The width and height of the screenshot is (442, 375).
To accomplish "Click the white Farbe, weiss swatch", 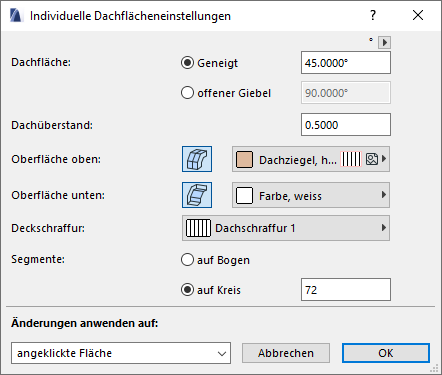I will tap(244, 195).
